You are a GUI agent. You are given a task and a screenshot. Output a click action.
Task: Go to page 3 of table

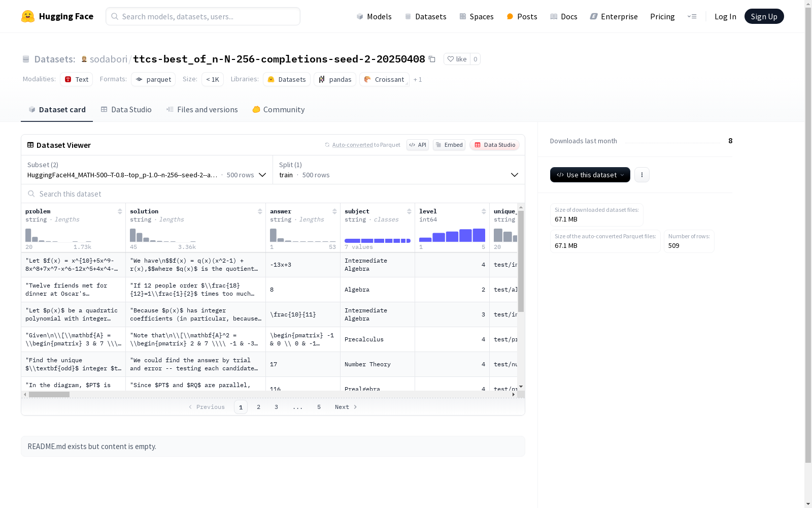(276, 407)
